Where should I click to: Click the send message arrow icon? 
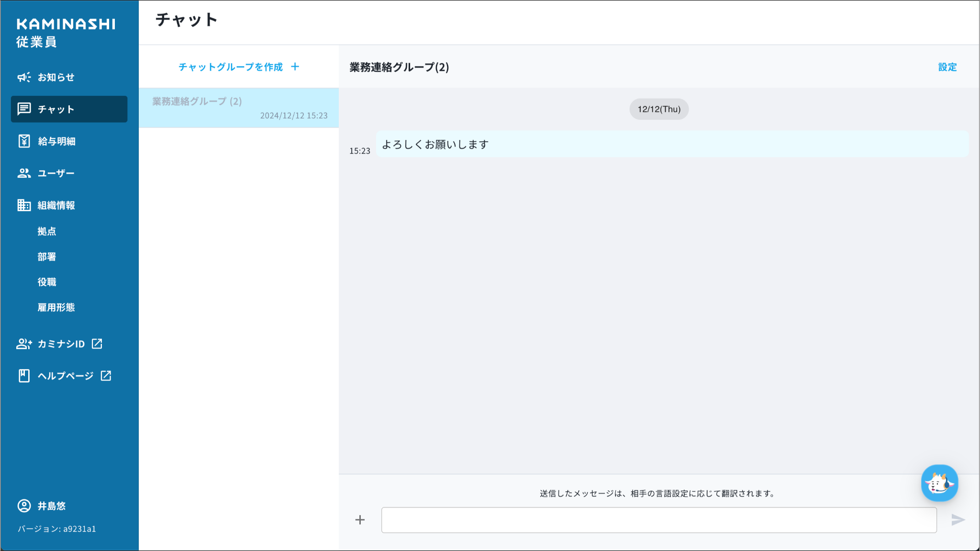pos(958,520)
